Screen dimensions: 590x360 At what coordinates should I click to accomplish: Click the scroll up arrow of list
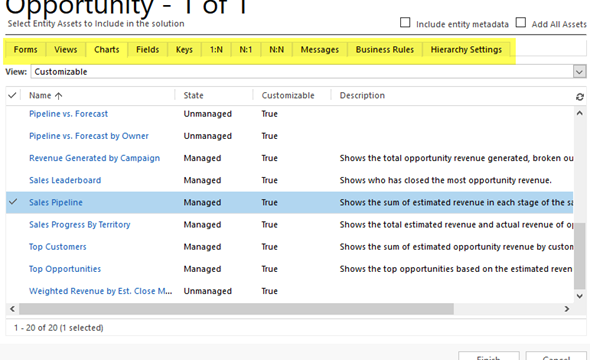(579, 113)
